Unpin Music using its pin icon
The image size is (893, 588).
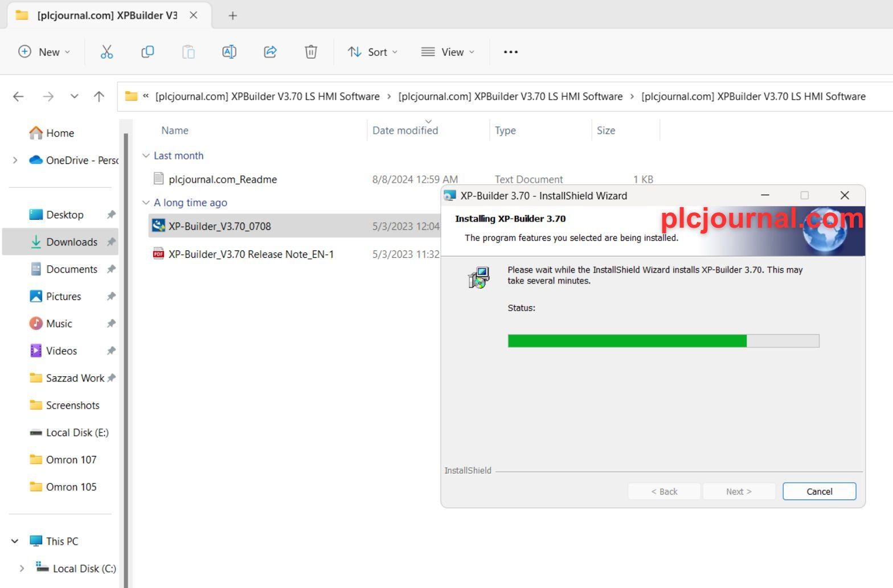(x=111, y=324)
